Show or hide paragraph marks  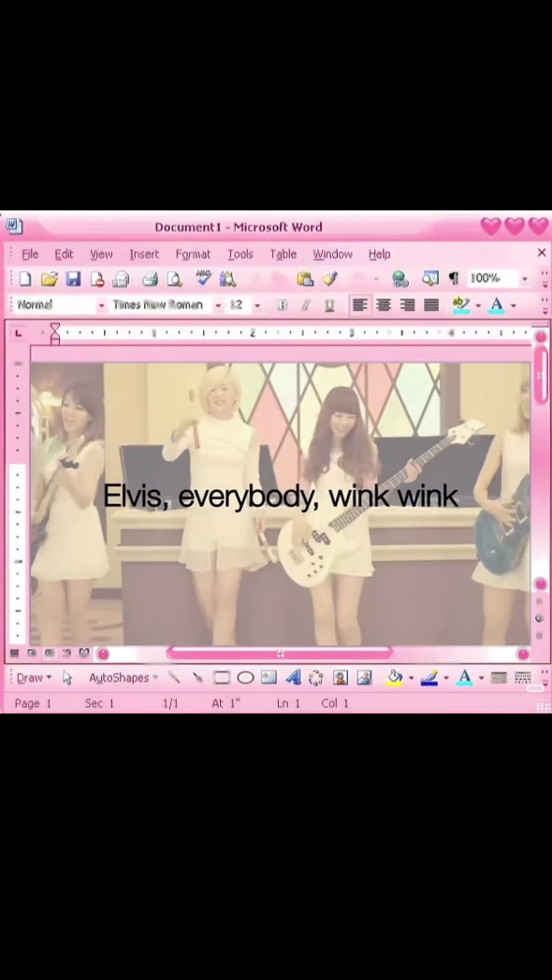click(x=454, y=278)
